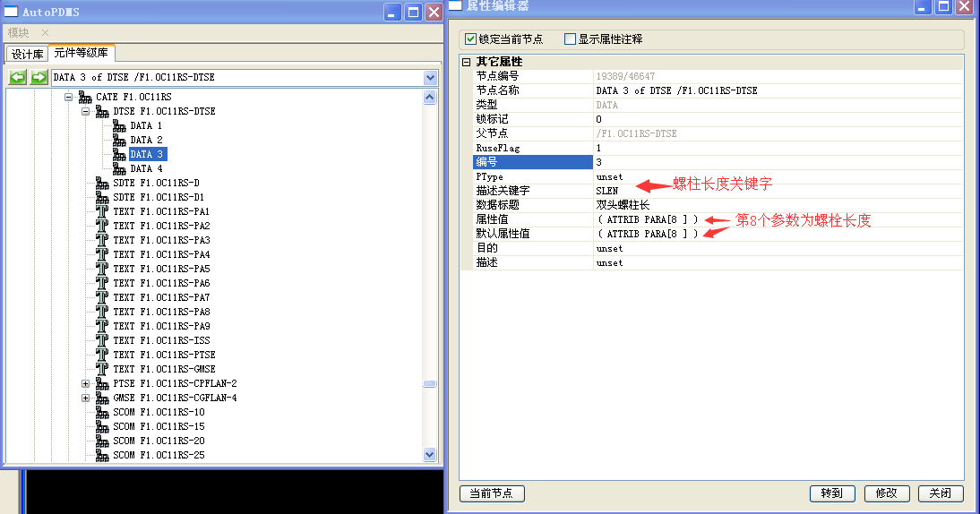Click the SDTE F1.0C11RS-D node icon
This screenshot has height=514, width=980.
click(x=102, y=183)
